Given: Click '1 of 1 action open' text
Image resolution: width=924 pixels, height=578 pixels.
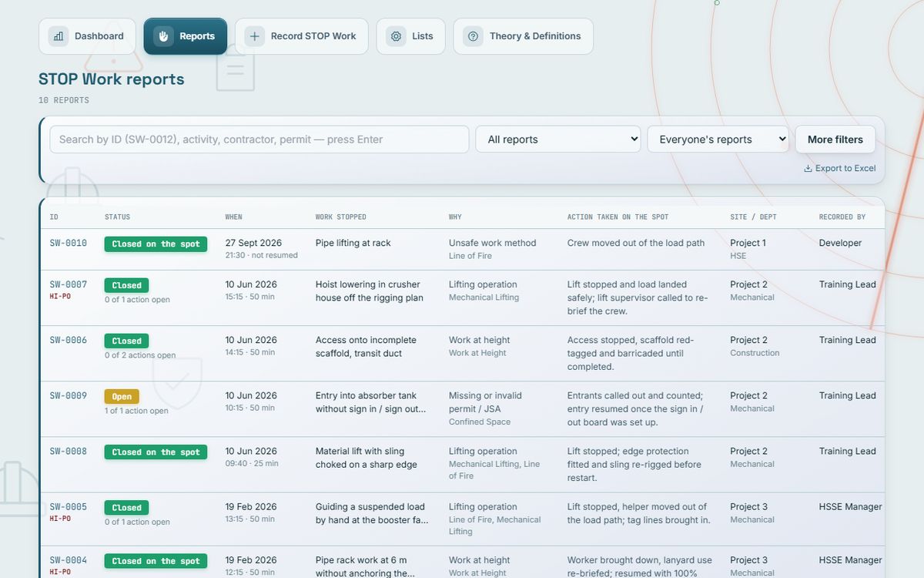Looking at the screenshot, I should 136,411.
